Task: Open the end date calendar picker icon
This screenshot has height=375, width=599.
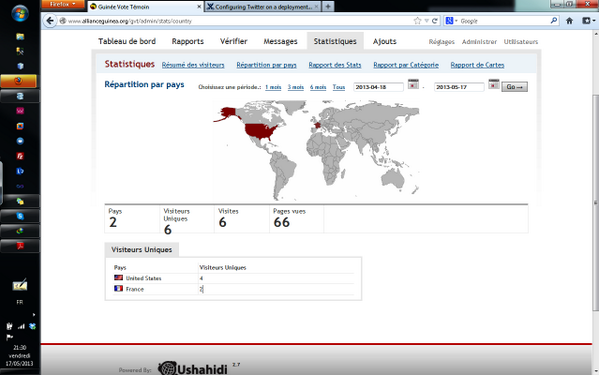Action: click(494, 84)
